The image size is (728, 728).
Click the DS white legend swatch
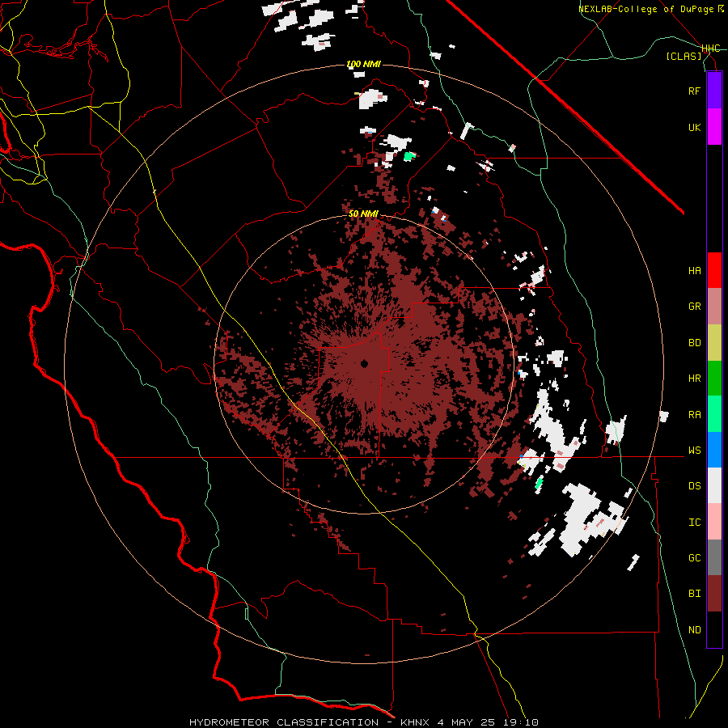pos(714,485)
